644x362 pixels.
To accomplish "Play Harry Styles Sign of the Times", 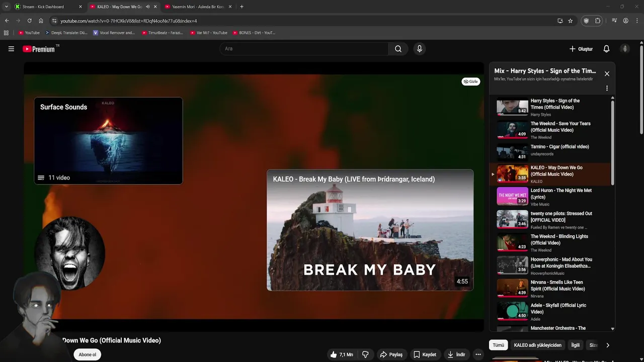I will pos(549,107).
